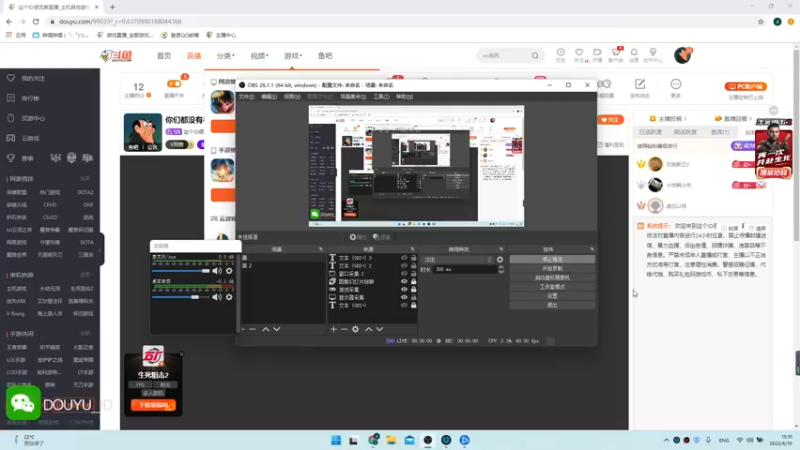Open OBS 设置 settings button

point(552,296)
